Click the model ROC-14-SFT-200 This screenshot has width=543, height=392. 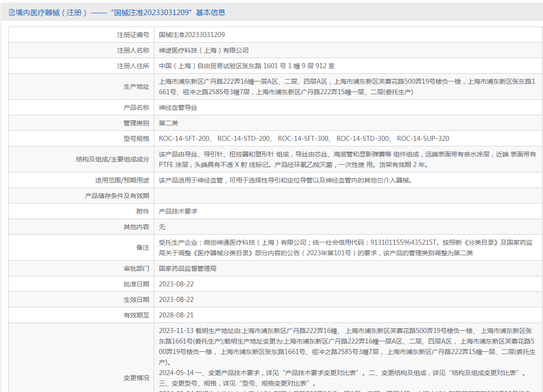click(x=185, y=139)
